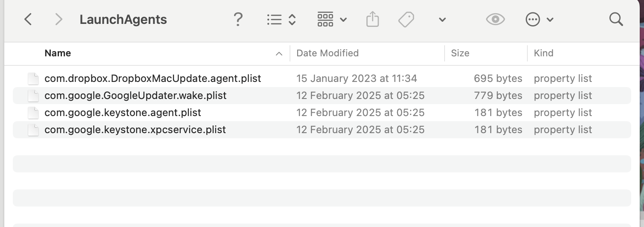
Task: Click the Share toolbar icon
Action: 372,19
